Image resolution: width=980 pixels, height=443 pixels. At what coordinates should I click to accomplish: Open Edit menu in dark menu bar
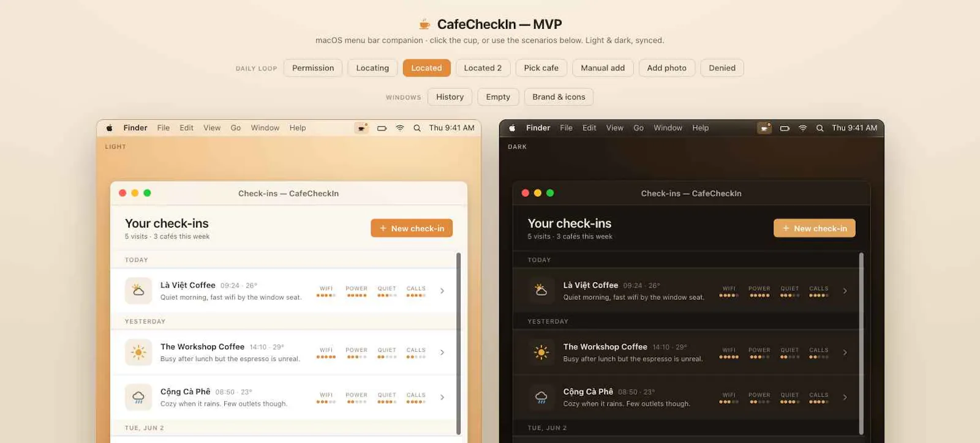click(589, 128)
